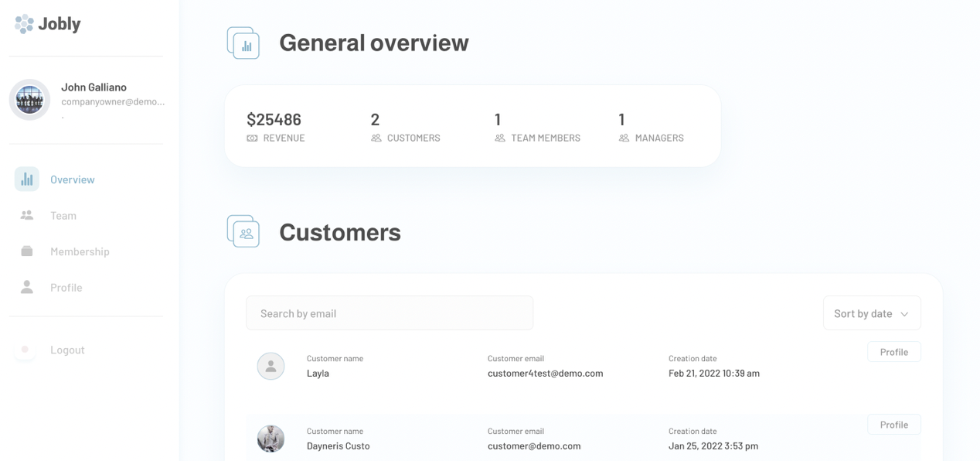Open Dayneris Custo's Profile button

(893, 425)
